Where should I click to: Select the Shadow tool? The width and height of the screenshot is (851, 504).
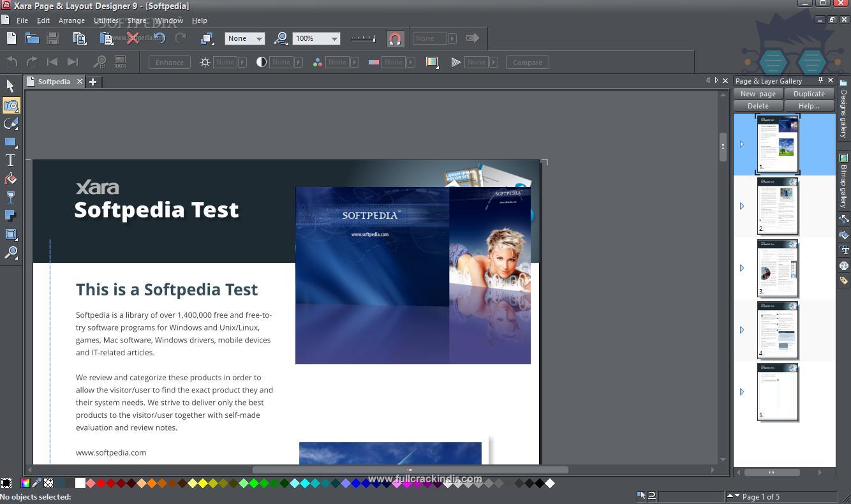click(11, 216)
